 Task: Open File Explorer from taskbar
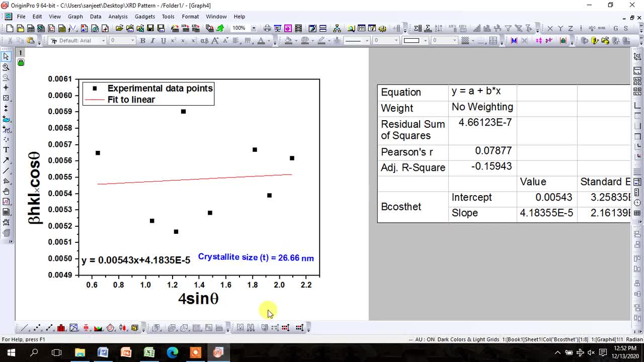click(x=80, y=352)
